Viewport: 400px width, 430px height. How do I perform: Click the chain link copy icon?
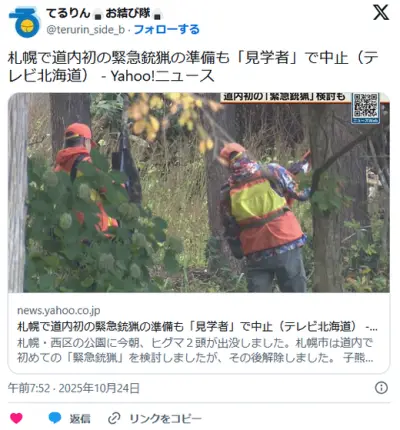click(x=114, y=418)
